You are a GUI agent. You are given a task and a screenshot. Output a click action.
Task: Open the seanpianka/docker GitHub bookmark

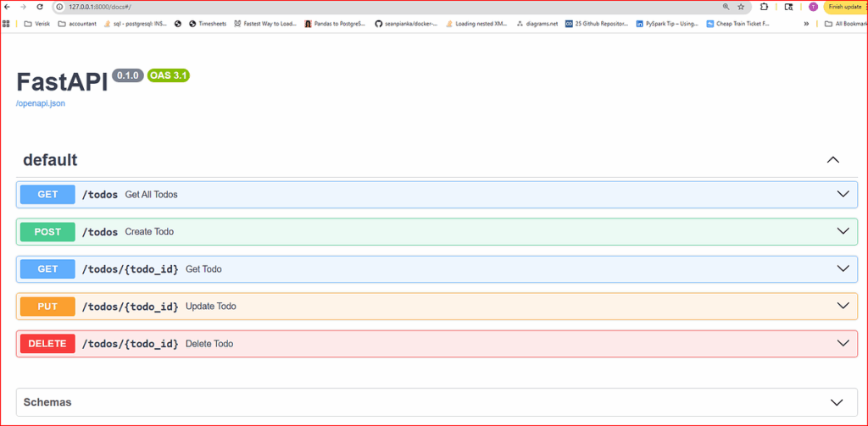(406, 24)
